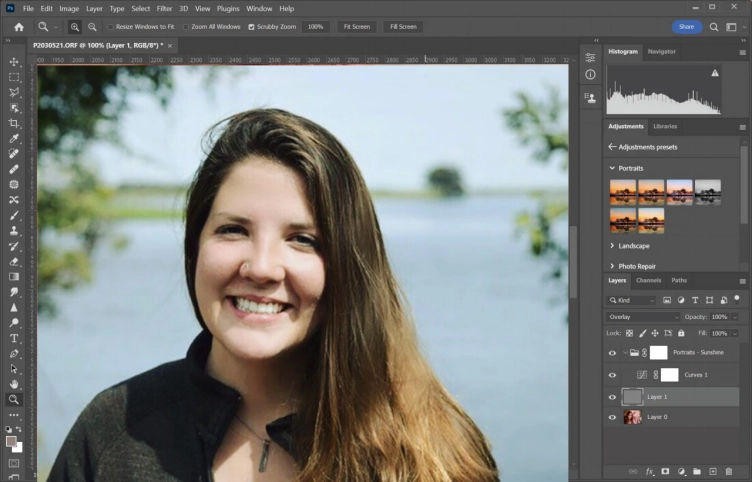753x482 pixels.
Task: Collapse the Portraits - Sunshine group
Action: click(x=625, y=353)
